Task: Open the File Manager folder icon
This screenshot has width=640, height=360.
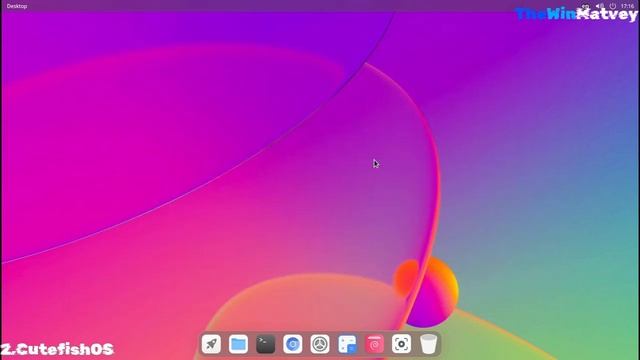Action: (238, 344)
